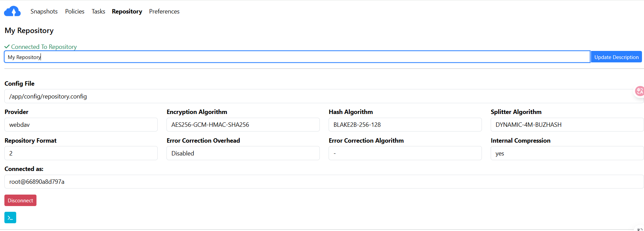Open the Snapshots tab
The image size is (644, 231).
tap(44, 11)
